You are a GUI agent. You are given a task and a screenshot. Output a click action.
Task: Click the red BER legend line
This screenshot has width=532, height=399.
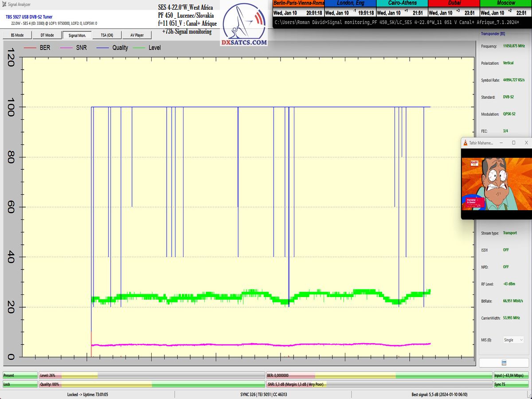[29, 47]
